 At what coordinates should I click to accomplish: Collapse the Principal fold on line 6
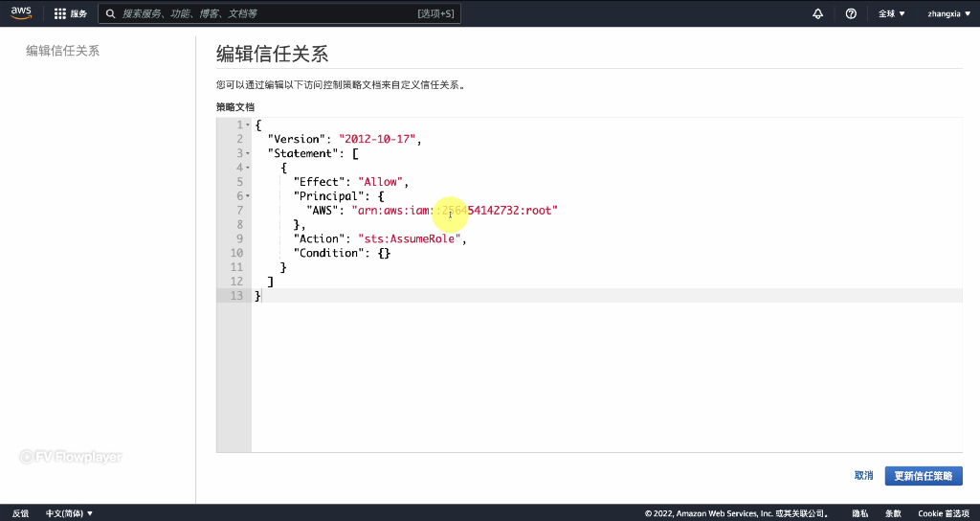point(248,195)
